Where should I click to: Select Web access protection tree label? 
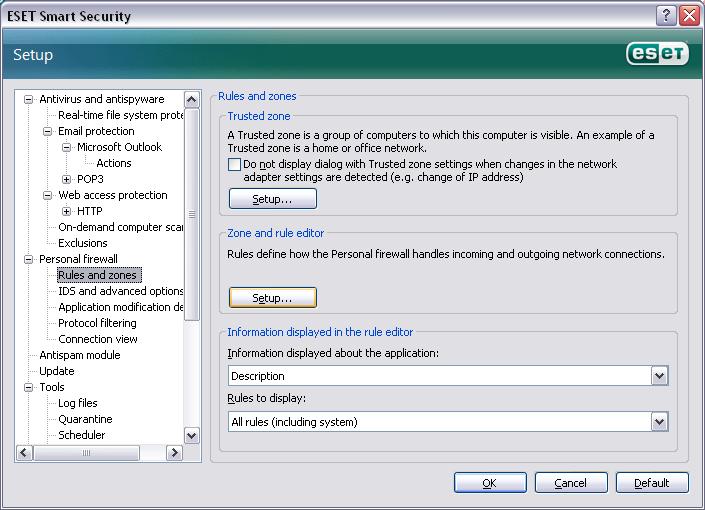(x=113, y=195)
